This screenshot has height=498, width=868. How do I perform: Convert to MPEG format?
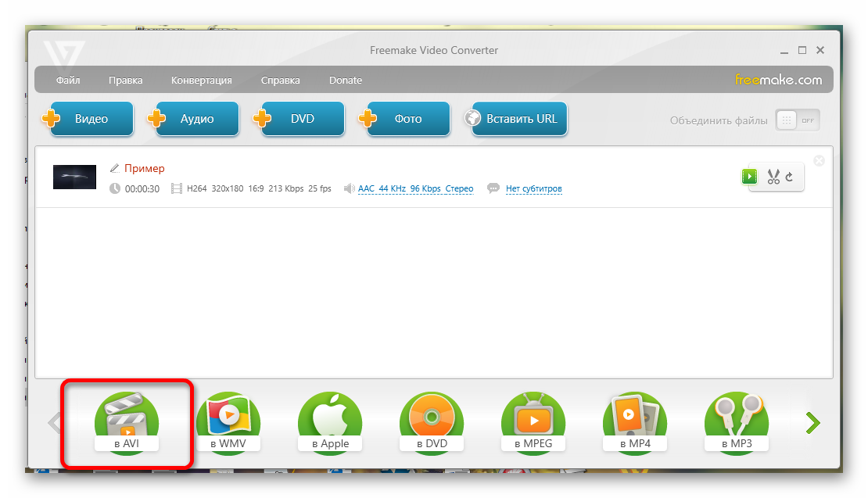pyautogui.click(x=533, y=423)
